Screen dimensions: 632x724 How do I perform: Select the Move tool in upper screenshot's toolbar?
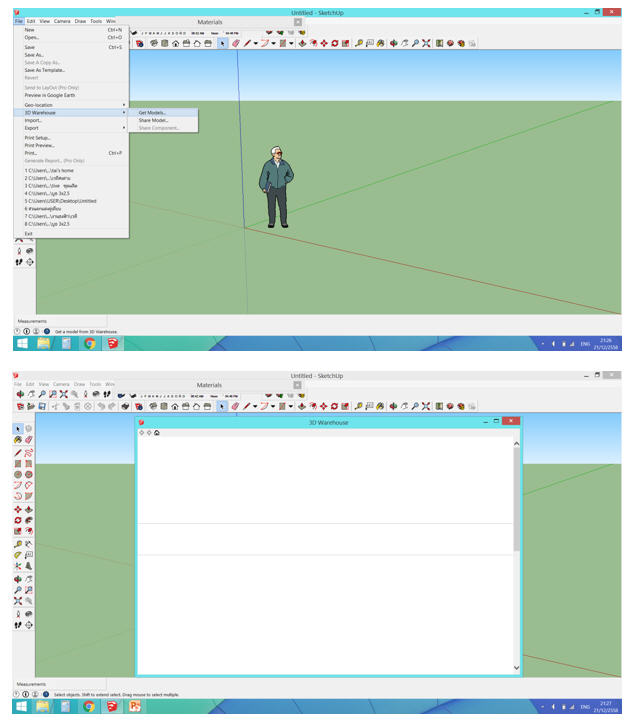324,43
